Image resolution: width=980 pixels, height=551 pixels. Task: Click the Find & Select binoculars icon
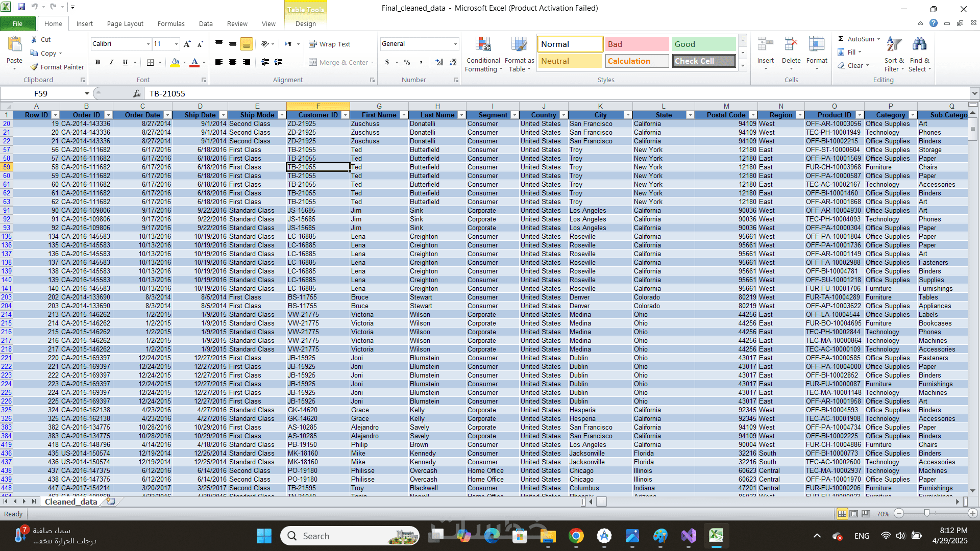click(919, 45)
